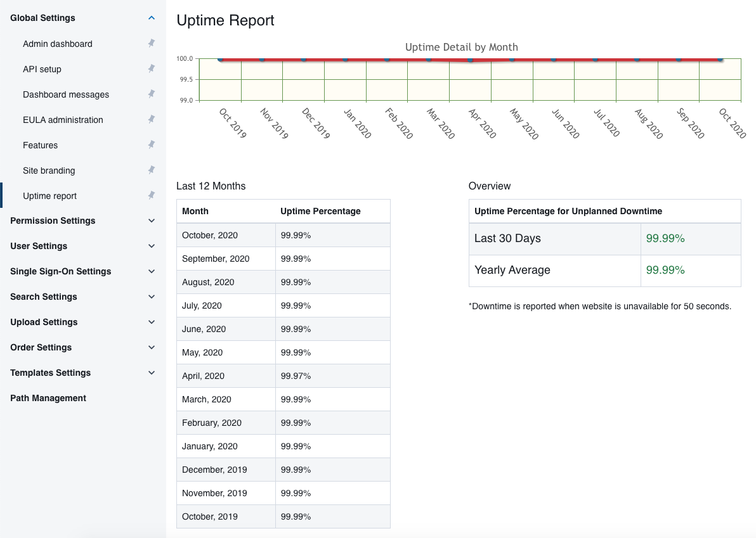Open API setup page
This screenshot has width=756, height=538.
pyautogui.click(x=42, y=69)
